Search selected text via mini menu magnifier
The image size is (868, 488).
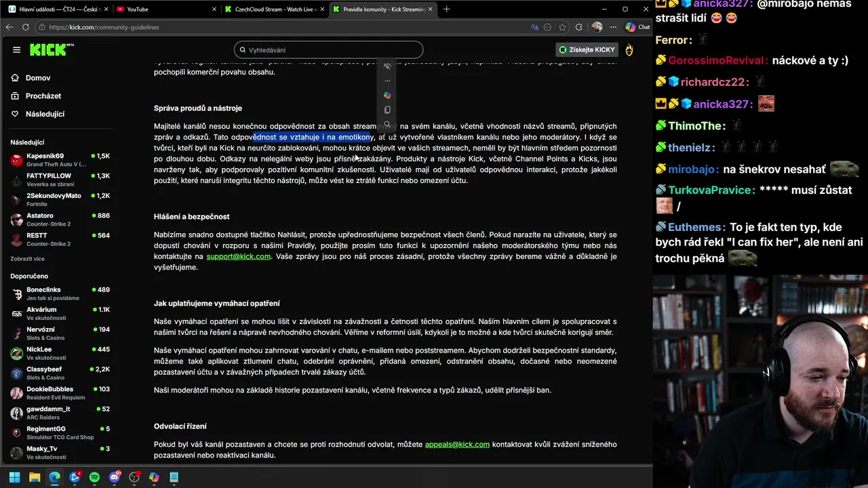(387, 124)
